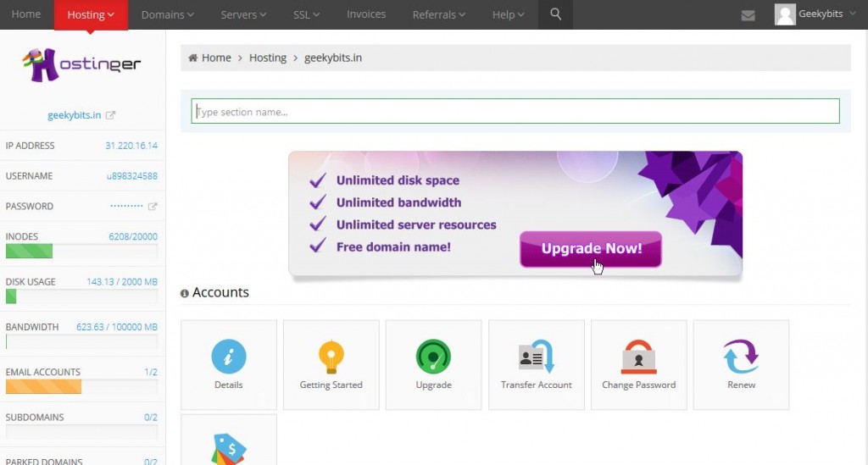This screenshot has width=868, height=465.
Task: Click the Unlimited disk space text
Action: point(398,180)
